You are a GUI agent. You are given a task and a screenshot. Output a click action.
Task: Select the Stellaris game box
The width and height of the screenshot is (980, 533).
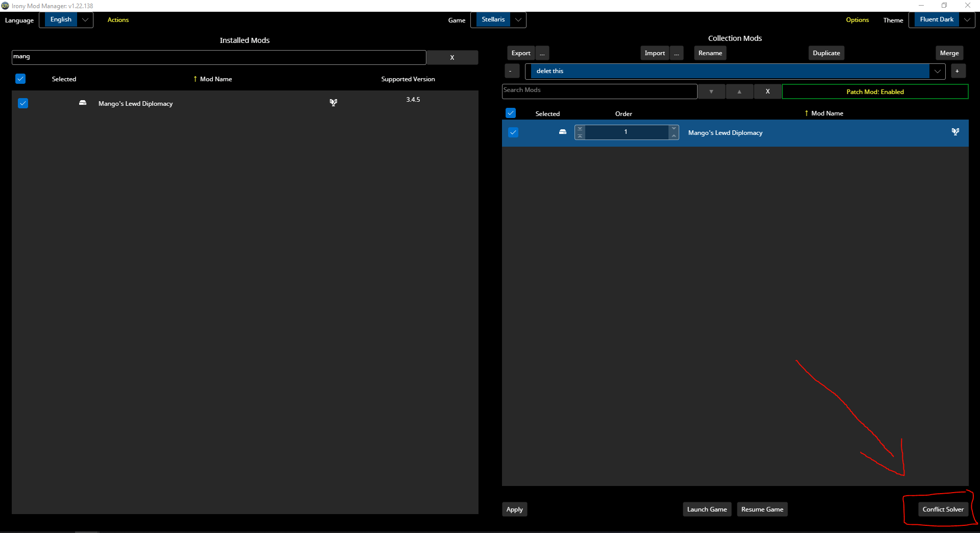tap(493, 19)
